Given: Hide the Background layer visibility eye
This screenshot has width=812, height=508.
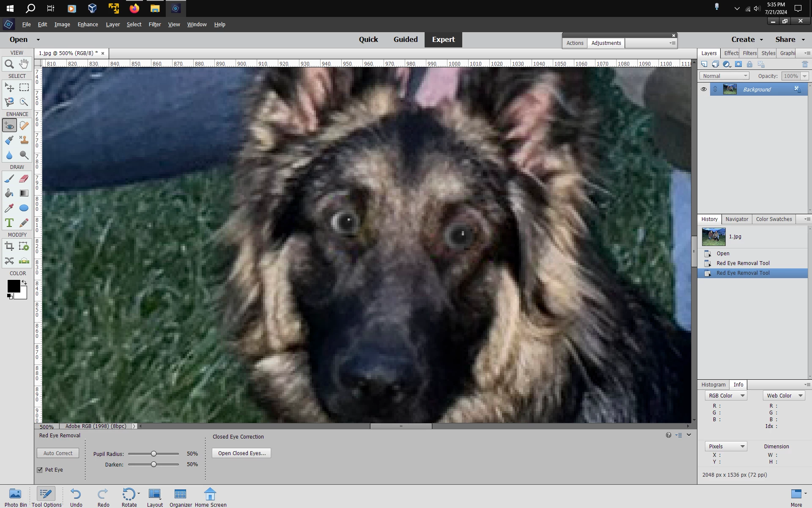Looking at the screenshot, I should 704,89.
